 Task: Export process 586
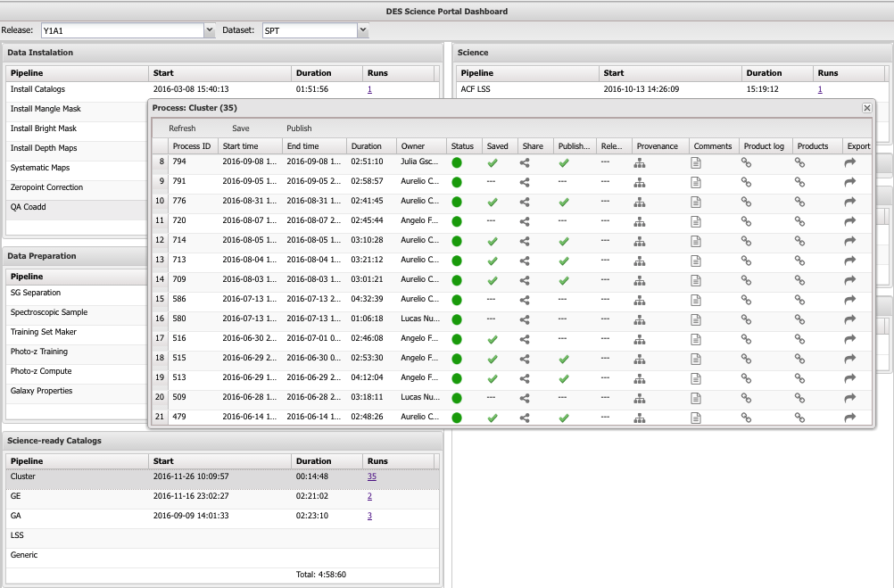click(850, 300)
